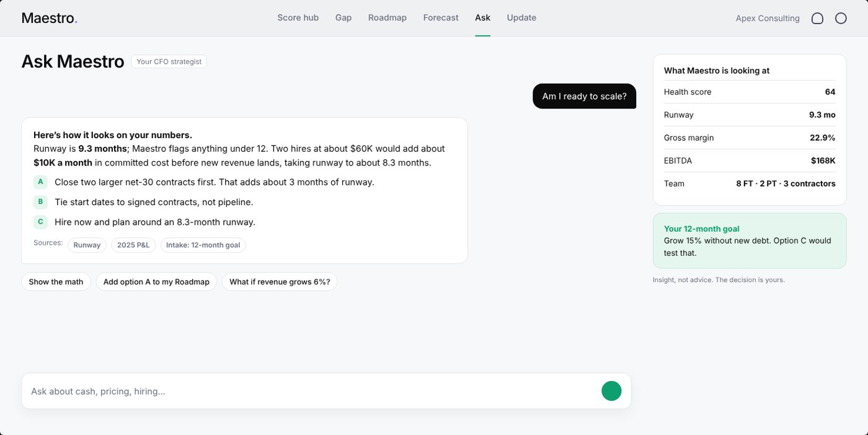This screenshot has height=435, width=868.
Task: Click the Health score value 64
Action: [x=830, y=92]
